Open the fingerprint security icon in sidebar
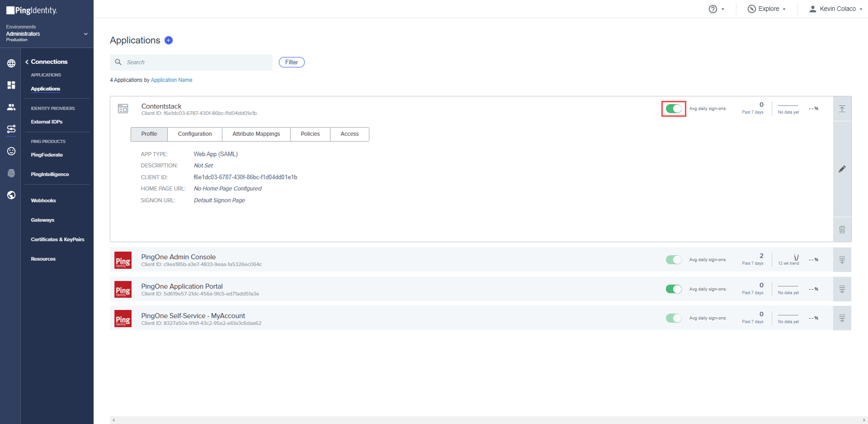868x424 pixels. click(x=11, y=173)
